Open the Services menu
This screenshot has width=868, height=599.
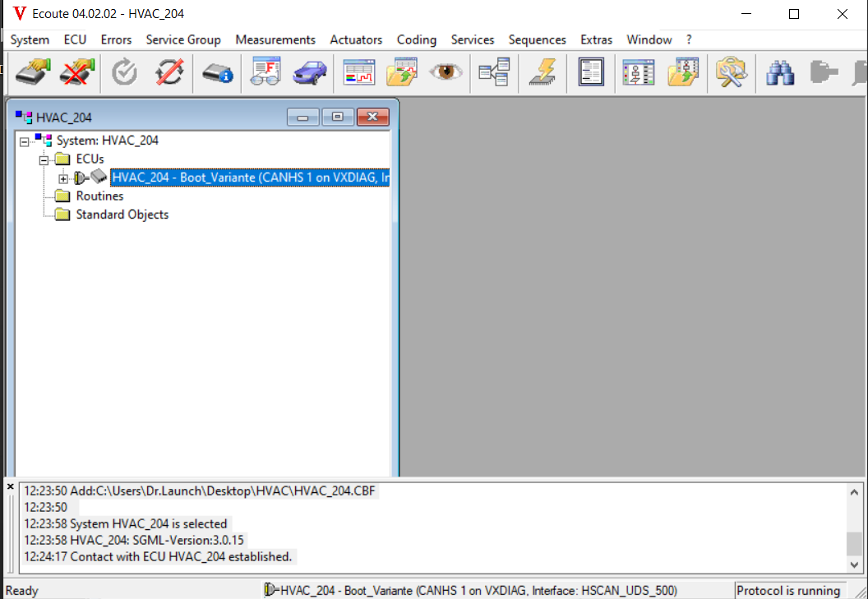[x=472, y=40]
